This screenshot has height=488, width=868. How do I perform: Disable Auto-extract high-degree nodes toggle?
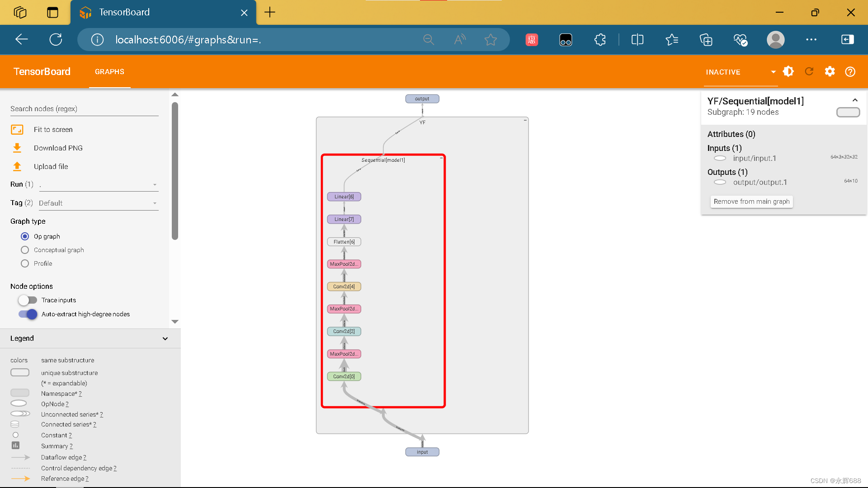(28, 314)
